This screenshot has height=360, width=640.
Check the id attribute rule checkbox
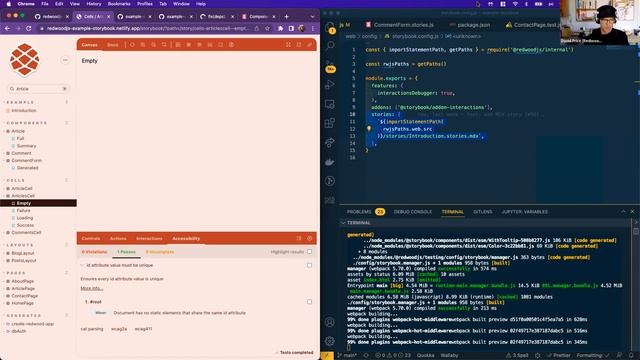point(309,265)
